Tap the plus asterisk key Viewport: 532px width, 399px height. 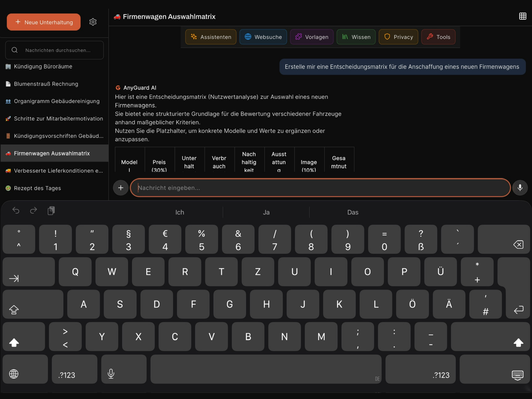click(477, 272)
